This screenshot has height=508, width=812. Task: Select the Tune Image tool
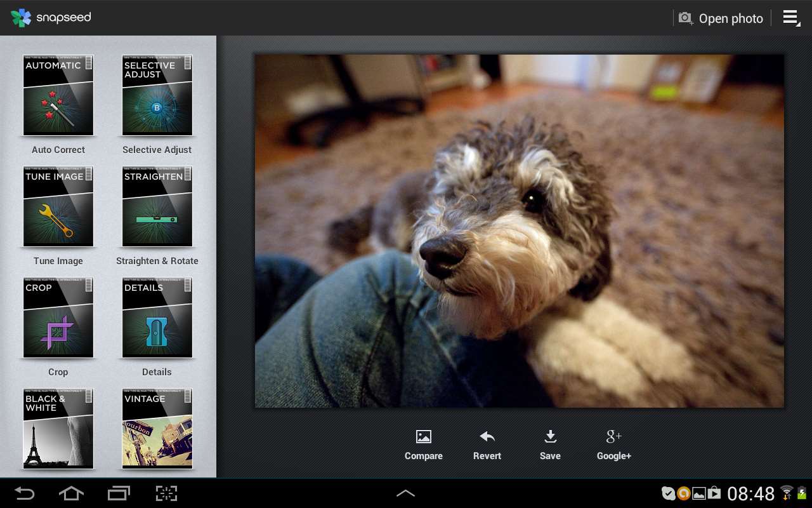(x=58, y=206)
